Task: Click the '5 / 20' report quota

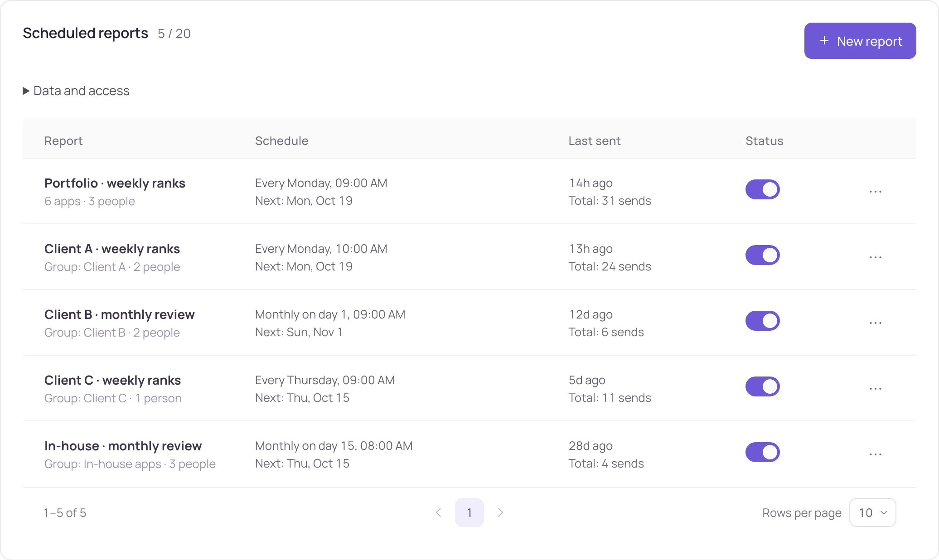Action: 174,34
